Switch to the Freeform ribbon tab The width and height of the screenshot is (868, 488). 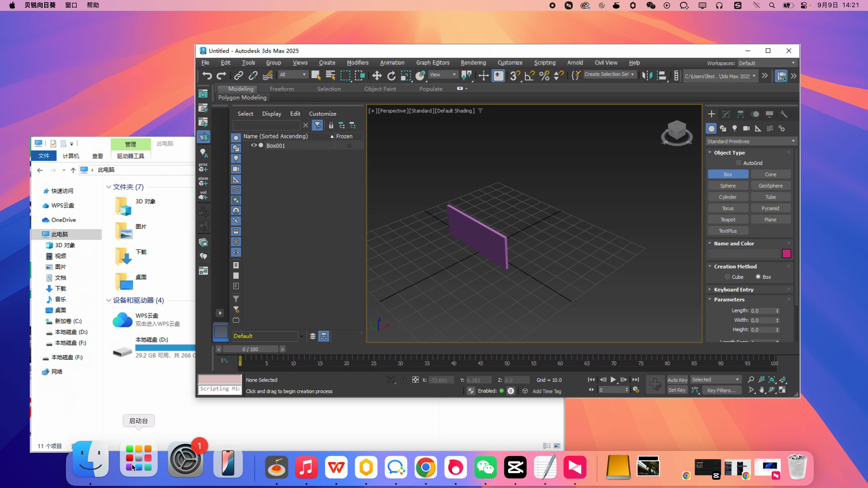[282, 89]
